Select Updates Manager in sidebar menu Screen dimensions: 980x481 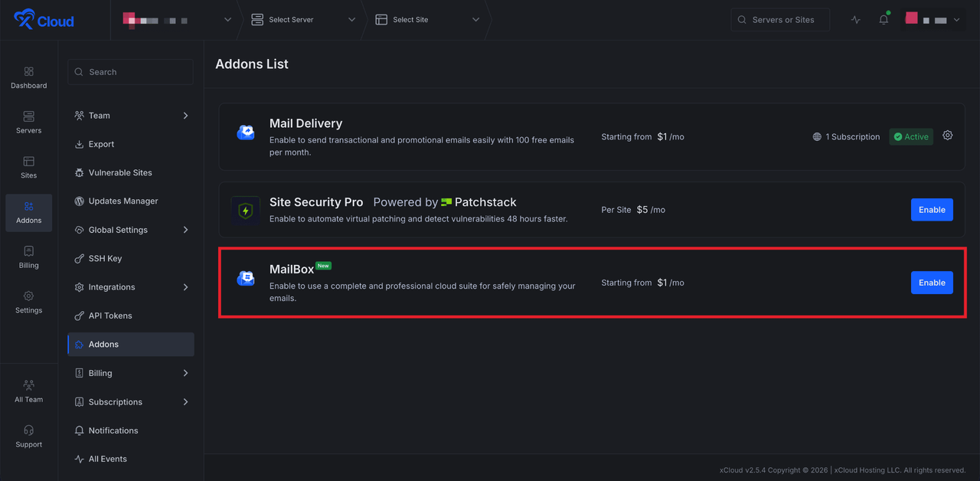(x=131, y=201)
